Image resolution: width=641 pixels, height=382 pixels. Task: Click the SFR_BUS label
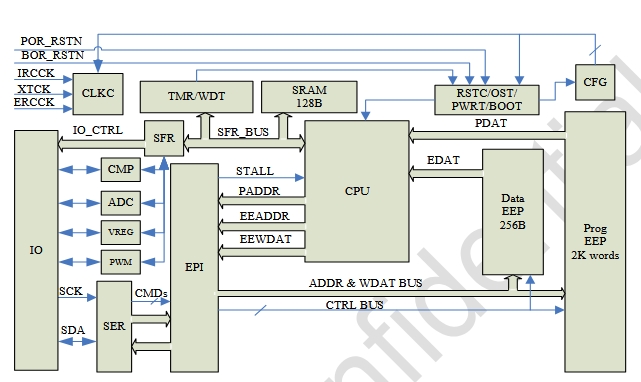(243, 132)
